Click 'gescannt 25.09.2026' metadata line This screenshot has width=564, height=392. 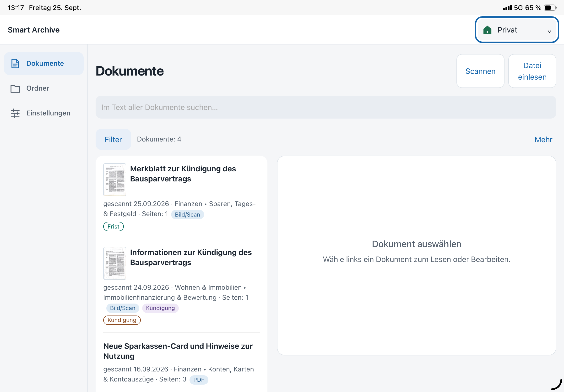[x=136, y=204]
